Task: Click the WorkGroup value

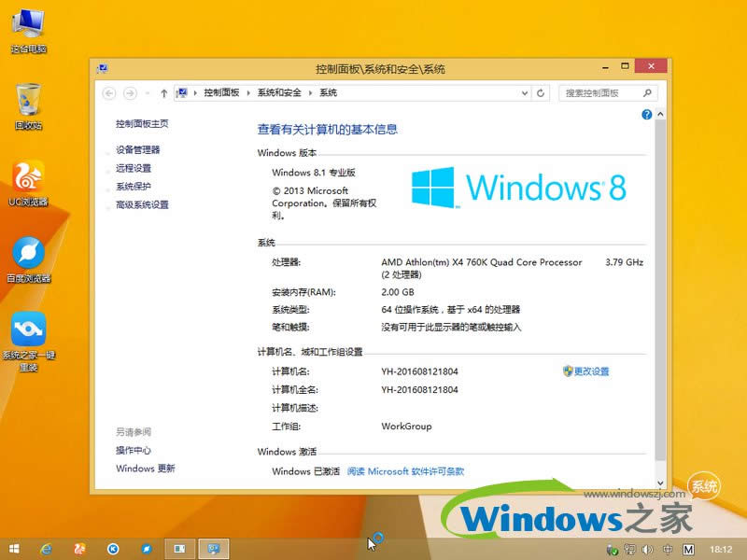Action: pyautogui.click(x=406, y=427)
